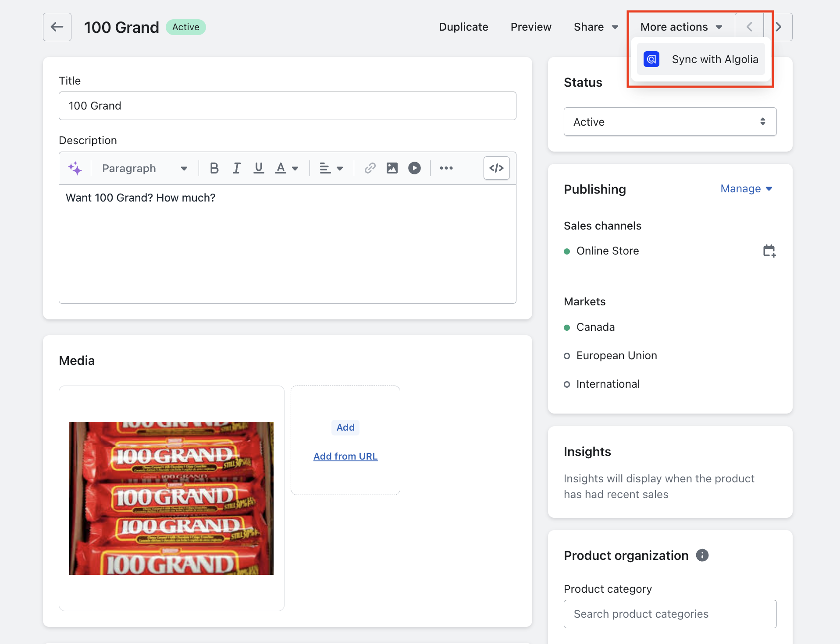Click the Add media button
This screenshot has height=644, width=840.
(345, 428)
